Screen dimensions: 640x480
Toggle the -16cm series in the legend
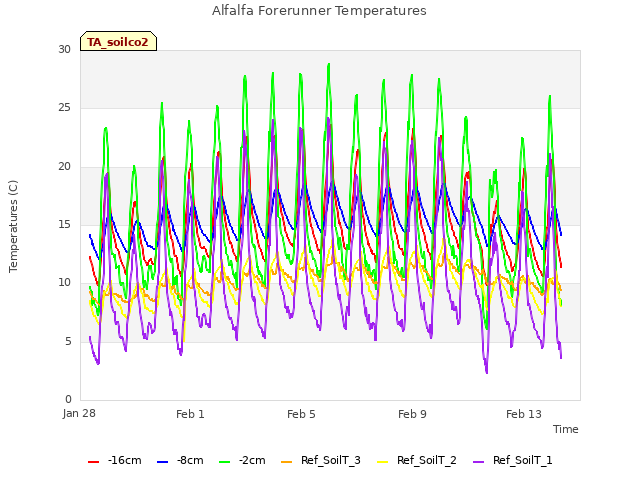coord(115,460)
